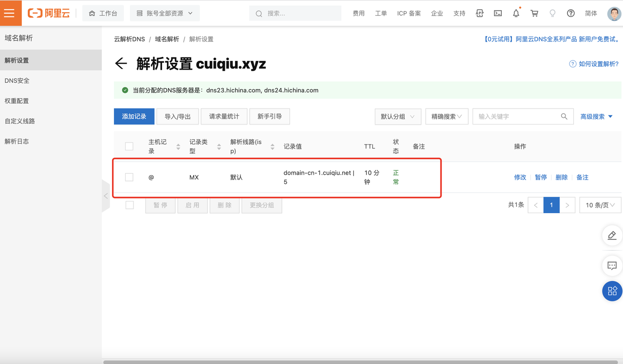Go to next page arrow

(x=568, y=205)
